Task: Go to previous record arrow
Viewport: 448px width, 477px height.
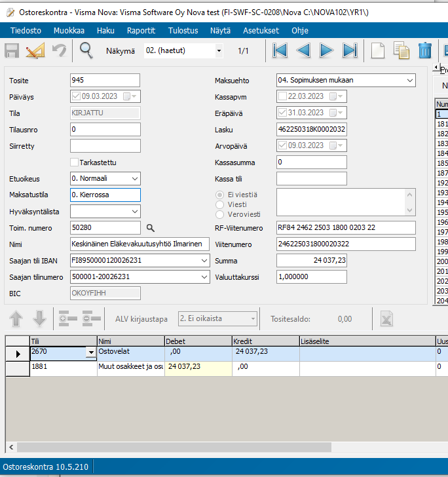Action: click(x=303, y=50)
